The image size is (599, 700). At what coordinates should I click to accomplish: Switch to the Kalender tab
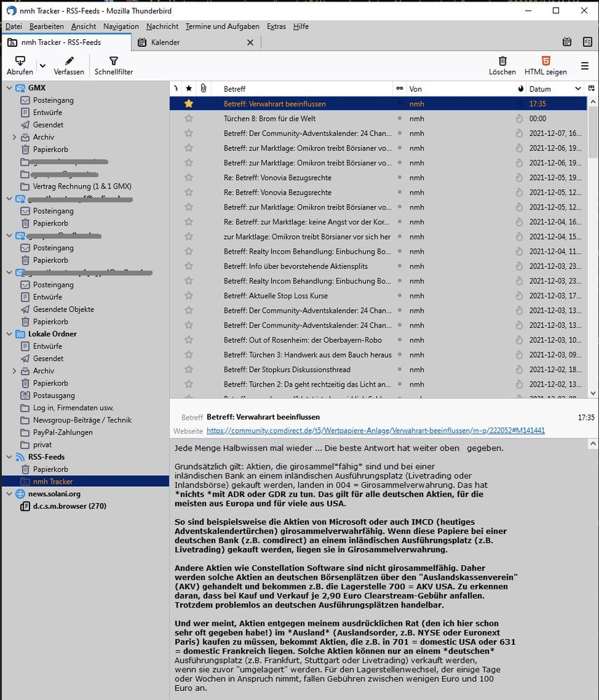pos(165,43)
